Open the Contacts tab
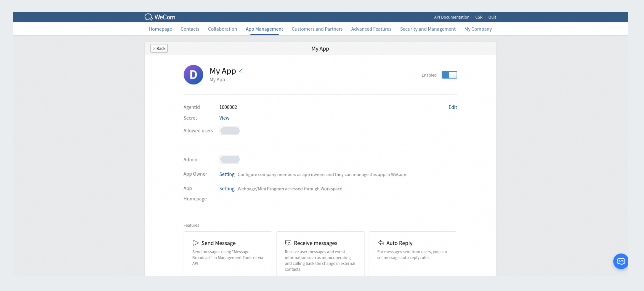The image size is (644, 291). [190, 29]
